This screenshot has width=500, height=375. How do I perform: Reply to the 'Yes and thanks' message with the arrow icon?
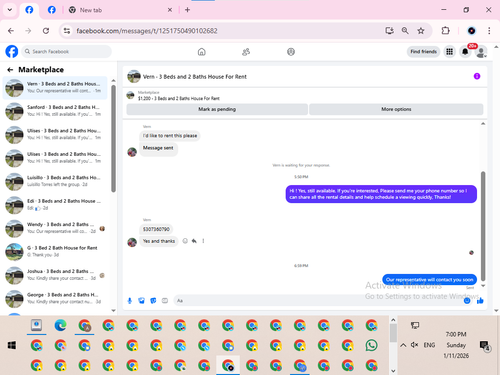point(194,241)
